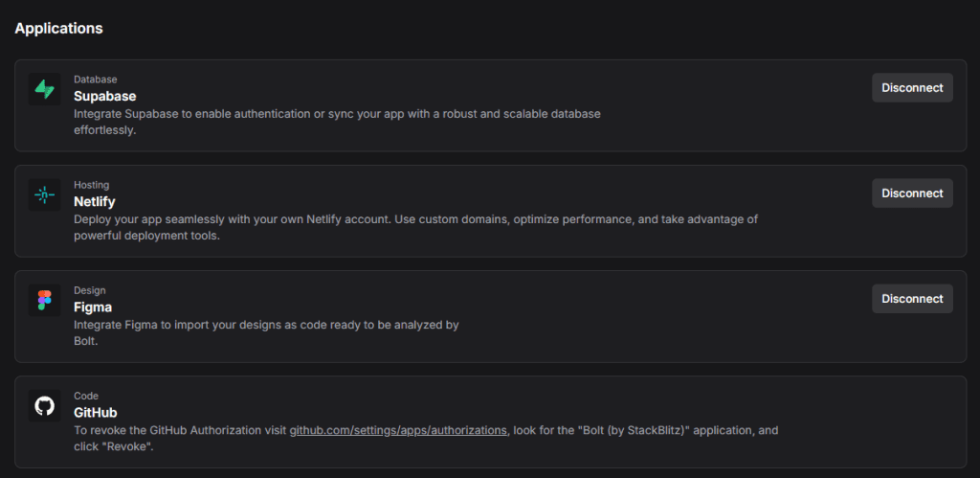Disconnect the Supabase integration
Viewport: 980px width, 478px height.
(911, 87)
